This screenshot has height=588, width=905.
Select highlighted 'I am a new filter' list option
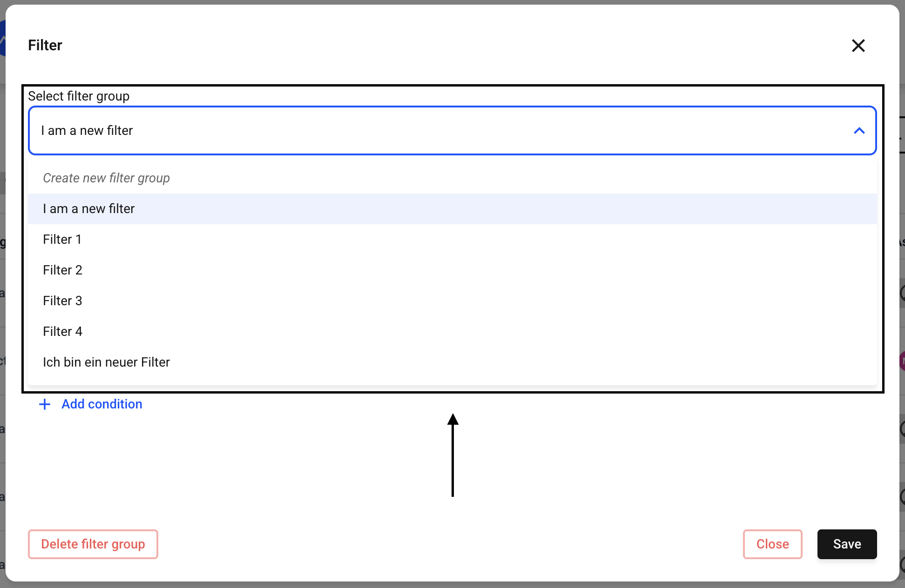[x=88, y=209]
